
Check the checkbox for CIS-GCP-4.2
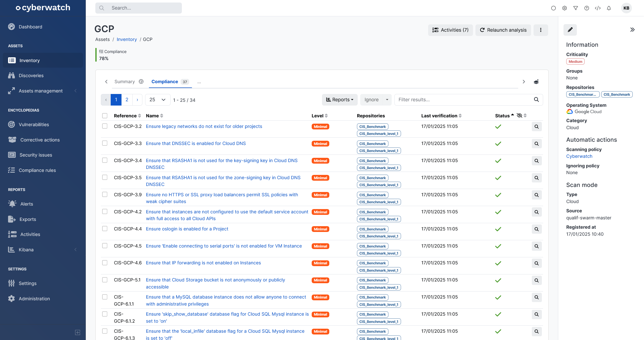pos(105,212)
